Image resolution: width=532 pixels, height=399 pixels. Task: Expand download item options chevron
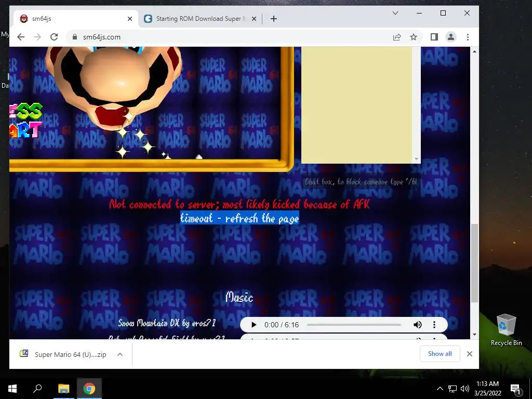(x=120, y=354)
